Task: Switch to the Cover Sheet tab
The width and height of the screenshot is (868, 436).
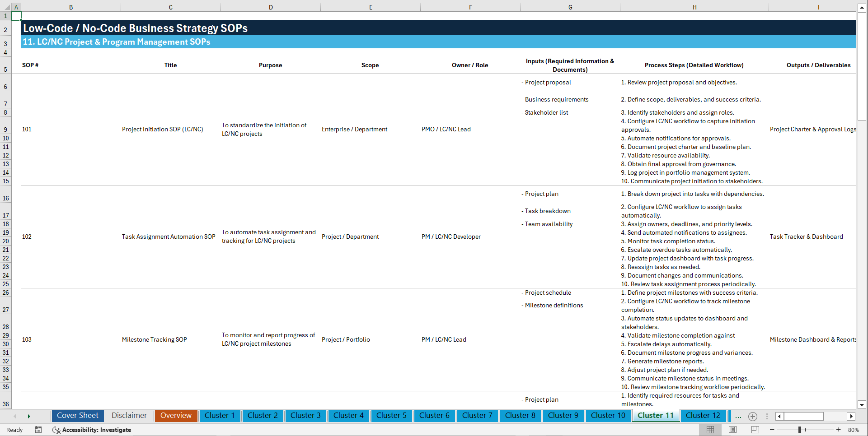Action: pos(77,416)
